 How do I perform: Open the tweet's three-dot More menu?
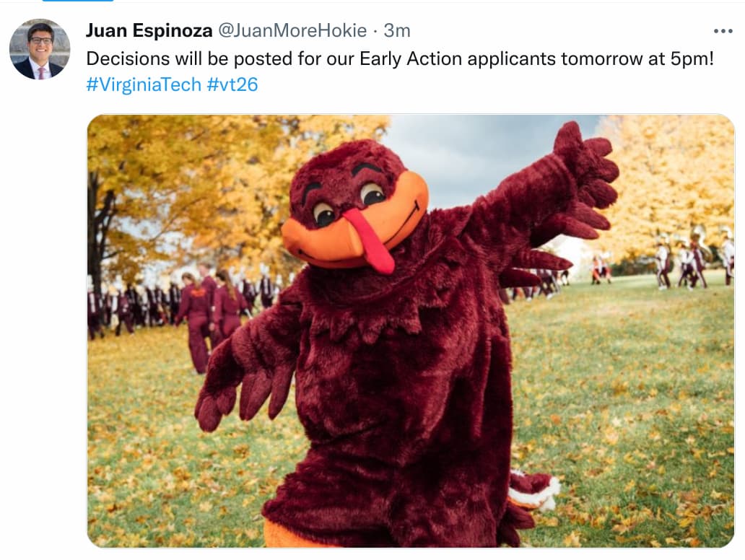(x=723, y=31)
